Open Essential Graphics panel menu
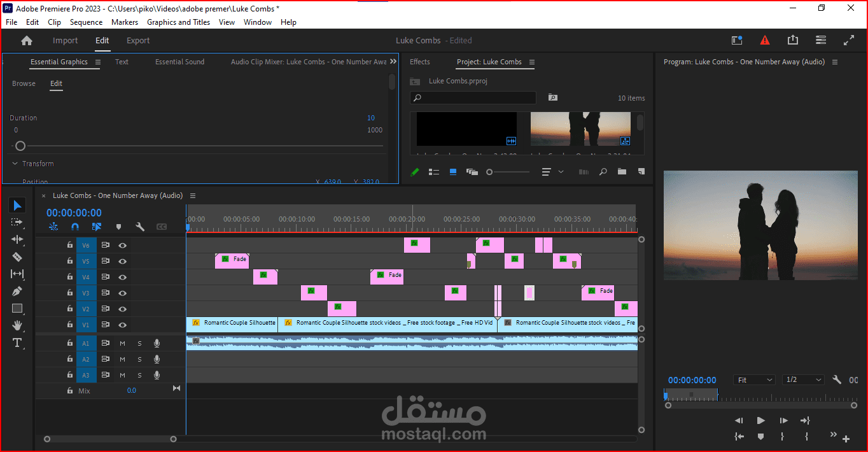Viewport: 868px width, 452px height. (98, 62)
